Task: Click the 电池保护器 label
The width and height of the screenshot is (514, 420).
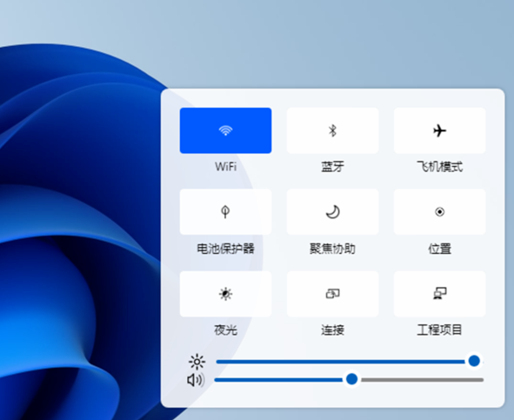Action: pyautogui.click(x=225, y=249)
